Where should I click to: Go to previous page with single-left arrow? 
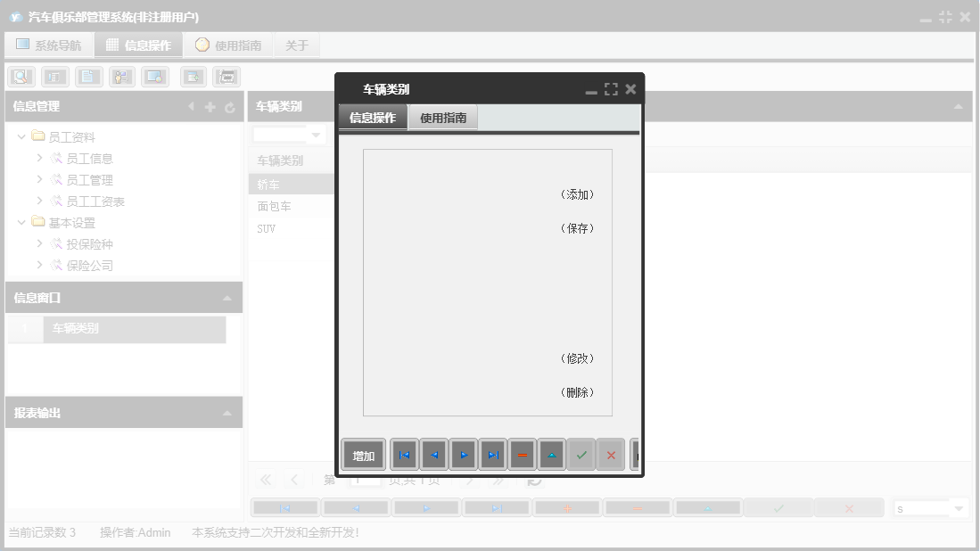[294, 480]
